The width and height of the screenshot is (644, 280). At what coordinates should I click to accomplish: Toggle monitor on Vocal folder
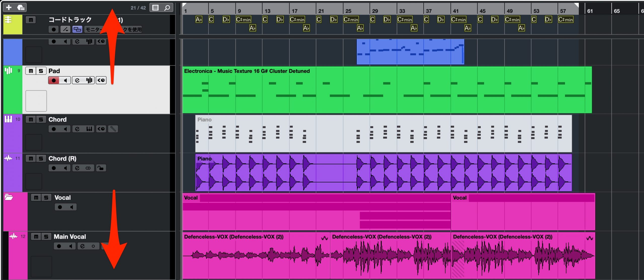tap(71, 207)
